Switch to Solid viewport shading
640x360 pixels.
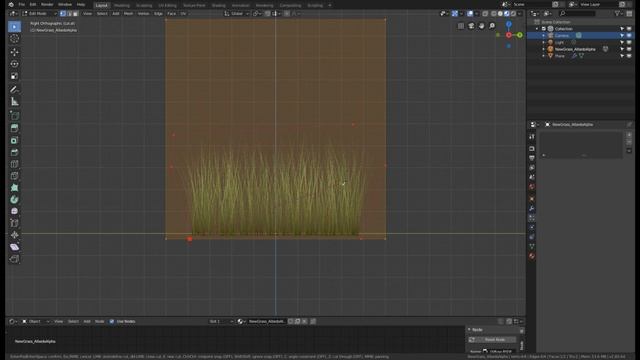click(500, 13)
